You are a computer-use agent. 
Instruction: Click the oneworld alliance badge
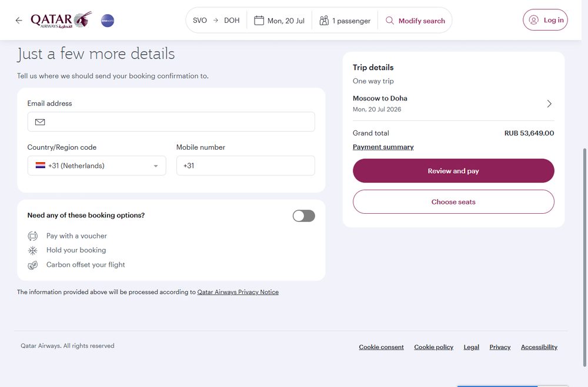coord(108,20)
